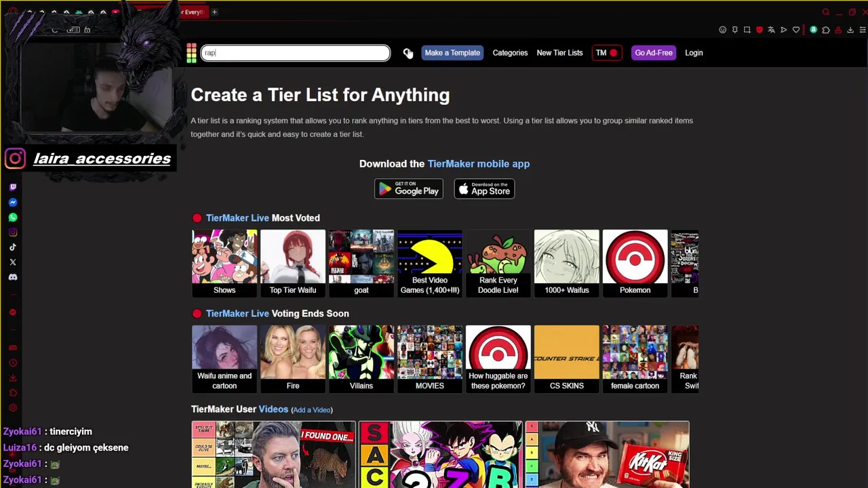
Task: Open TikTok in the Opera sidebar
Action: [x=13, y=247]
